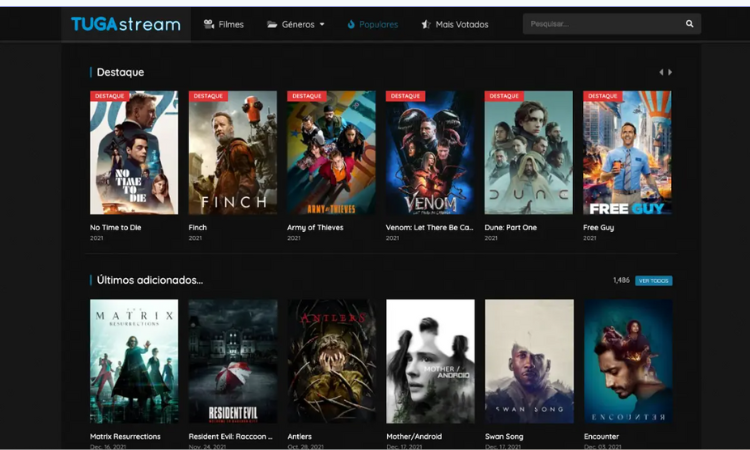Screen dimensions: 750x450
Task: Click the Ver Todos button
Action: pyautogui.click(x=653, y=281)
